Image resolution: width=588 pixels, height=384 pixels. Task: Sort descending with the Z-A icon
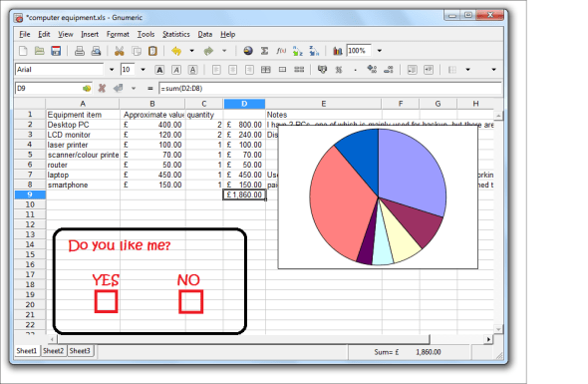click(314, 51)
